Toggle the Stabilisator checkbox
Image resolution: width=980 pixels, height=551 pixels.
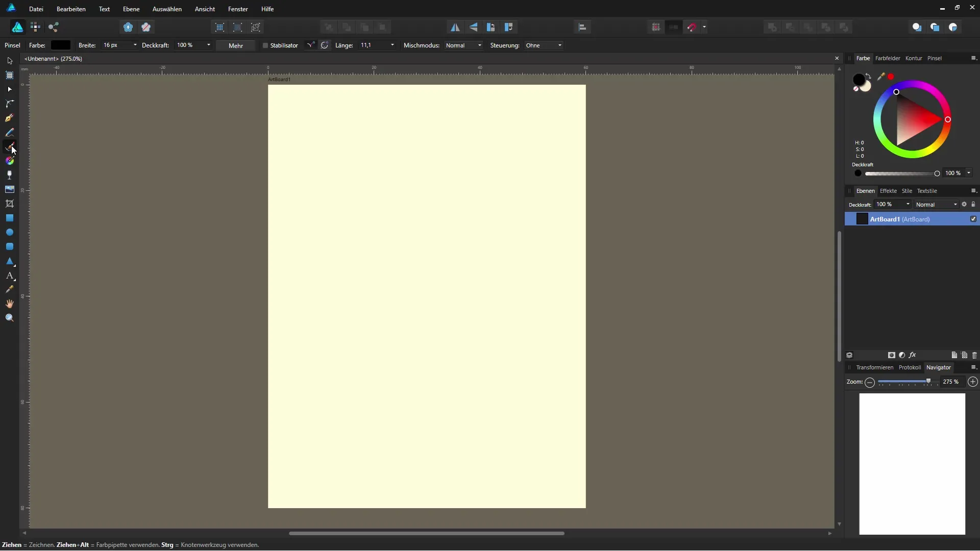point(265,45)
